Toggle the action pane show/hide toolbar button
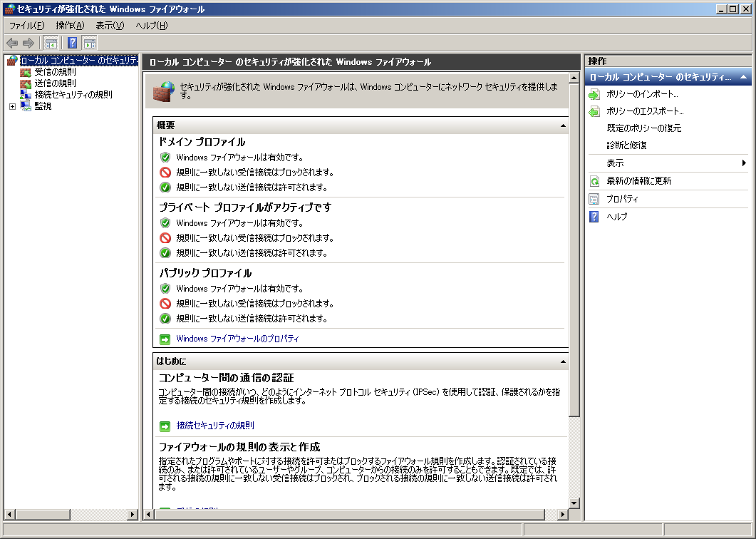 click(x=89, y=43)
